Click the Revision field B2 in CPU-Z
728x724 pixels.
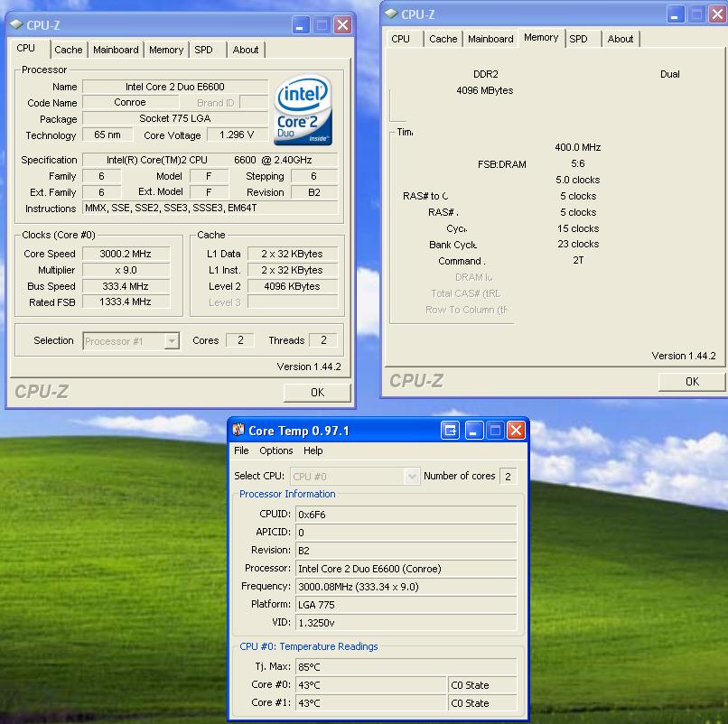[x=314, y=192]
